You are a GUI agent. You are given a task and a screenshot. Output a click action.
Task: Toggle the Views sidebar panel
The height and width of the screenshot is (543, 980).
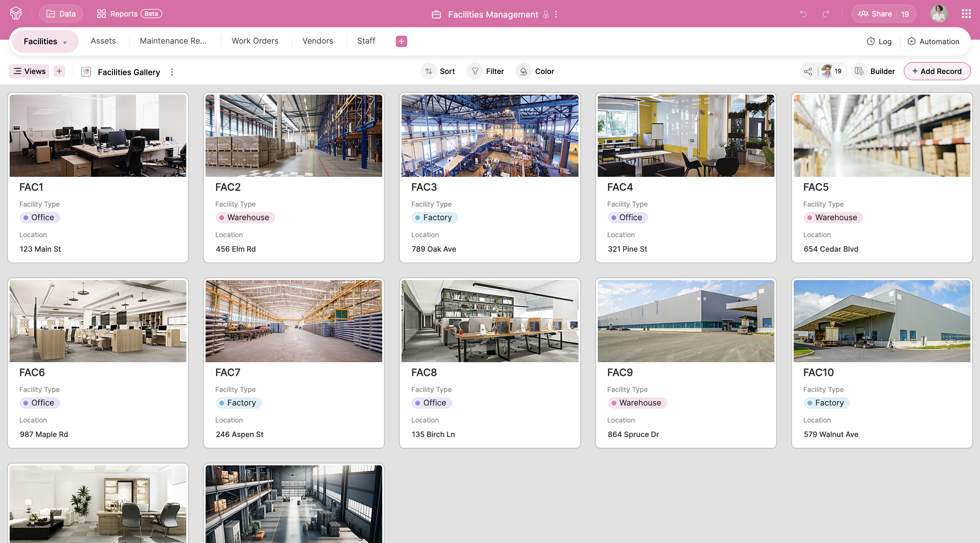point(29,71)
